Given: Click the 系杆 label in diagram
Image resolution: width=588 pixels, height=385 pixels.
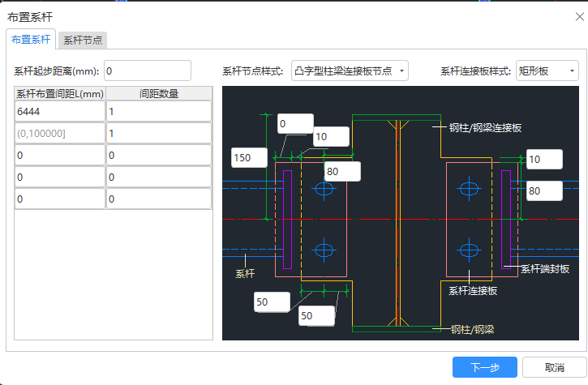Looking at the screenshot, I should click(x=245, y=274).
